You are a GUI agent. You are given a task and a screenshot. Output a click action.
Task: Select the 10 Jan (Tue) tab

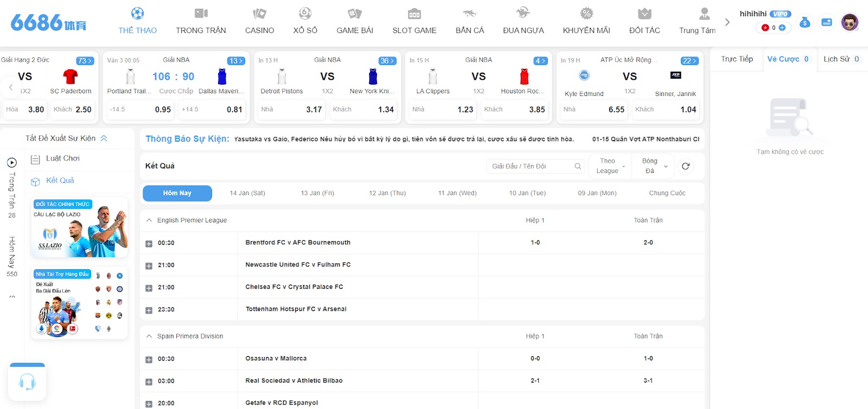click(527, 193)
